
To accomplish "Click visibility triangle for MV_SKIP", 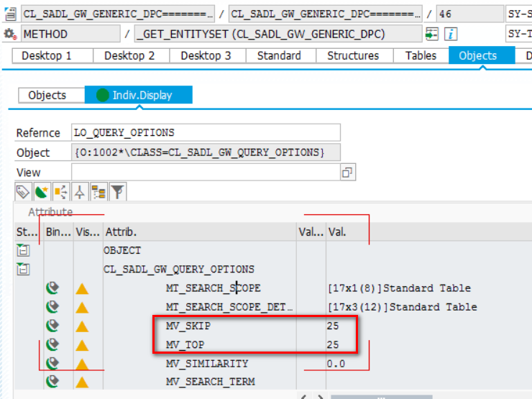I will click(x=82, y=326).
